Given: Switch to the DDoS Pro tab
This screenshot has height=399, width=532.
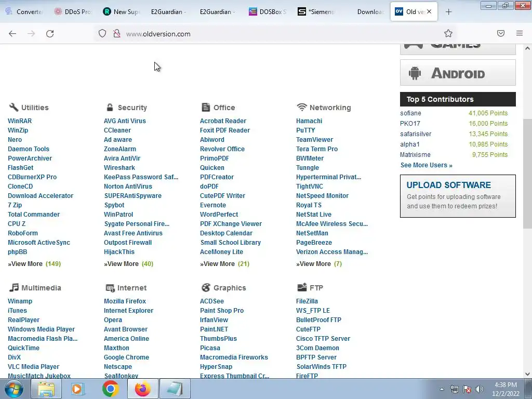Looking at the screenshot, I should [73, 11].
